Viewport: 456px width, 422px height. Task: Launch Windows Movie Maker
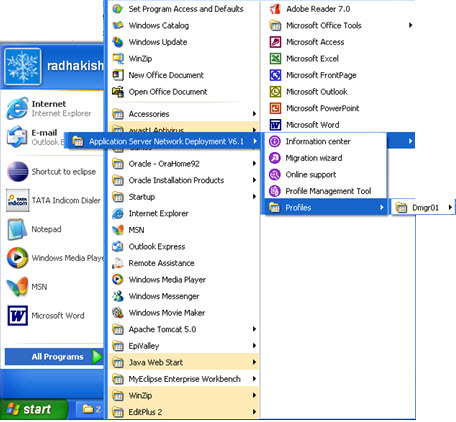click(x=183, y=313)
